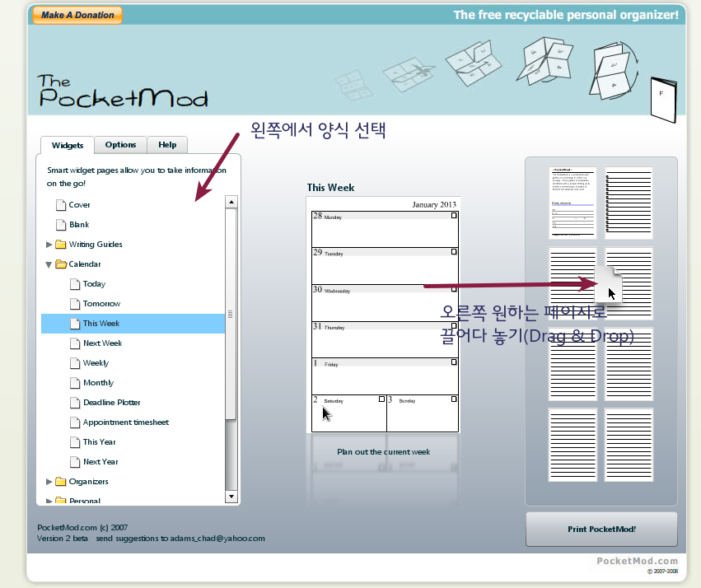This screenshot has height=588, width=701.
Task: Select the This Week widget row
Action: click(x=133, y=324)
